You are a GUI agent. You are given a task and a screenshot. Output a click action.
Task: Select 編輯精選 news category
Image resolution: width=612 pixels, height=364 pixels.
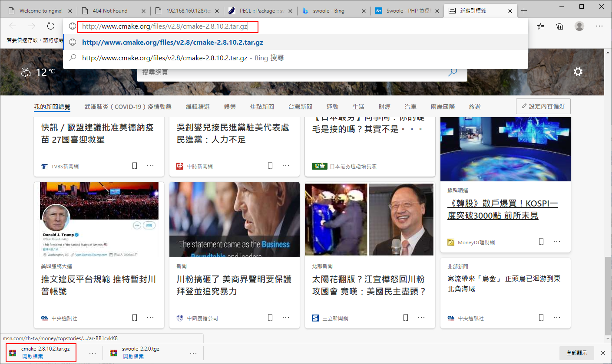(x=198, y=107)
